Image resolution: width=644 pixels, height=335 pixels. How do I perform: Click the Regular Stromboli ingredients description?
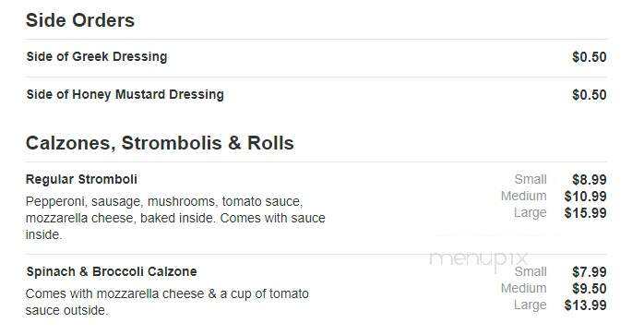coord(175,218)
